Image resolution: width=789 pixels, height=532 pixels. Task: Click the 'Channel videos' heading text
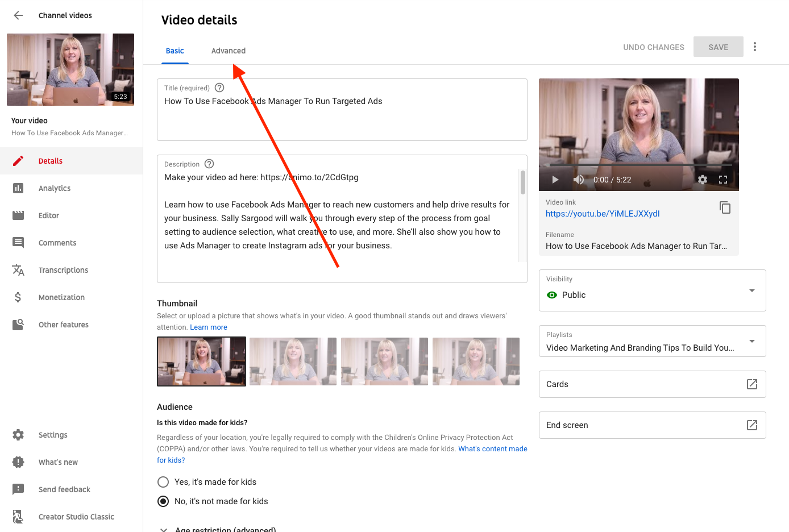tap(65, 15)
